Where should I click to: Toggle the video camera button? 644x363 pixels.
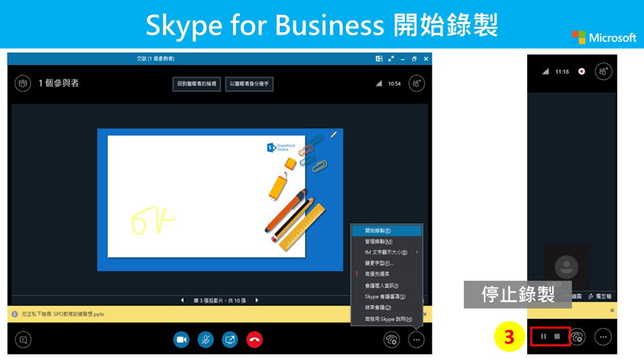coord(181,340)
